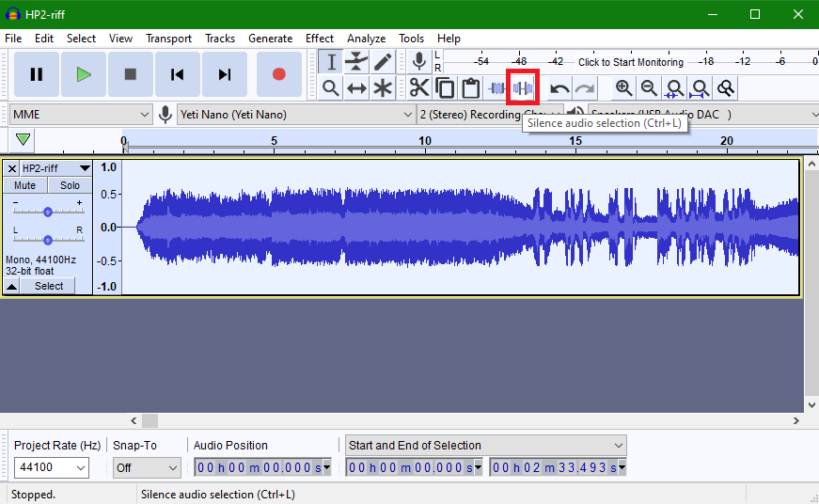The image size is (819, 504).
Task: Open the MME audio host dropdown
Action: pyautogui.click(x=81, y=115)
